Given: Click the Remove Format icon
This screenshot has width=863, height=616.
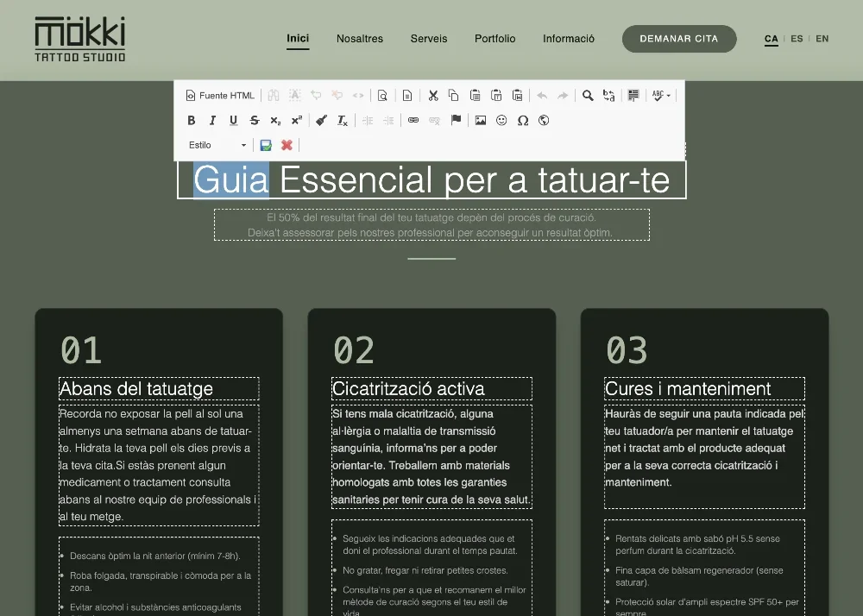Looking at the screenshot, I should (x=343, y=121).
